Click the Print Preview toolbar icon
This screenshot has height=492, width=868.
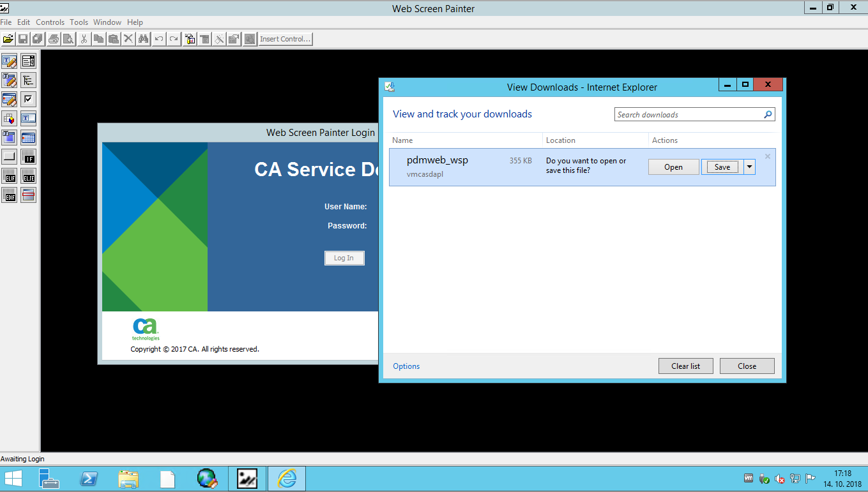[68, 39]
